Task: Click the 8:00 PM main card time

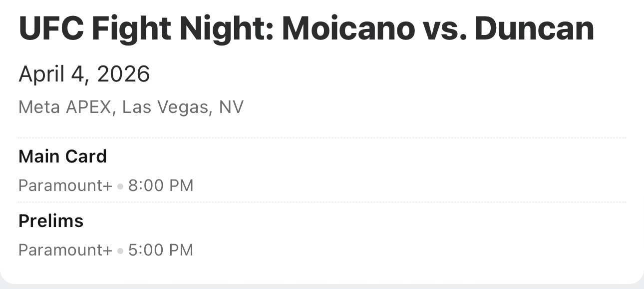Action: click(x=161, y=185)
